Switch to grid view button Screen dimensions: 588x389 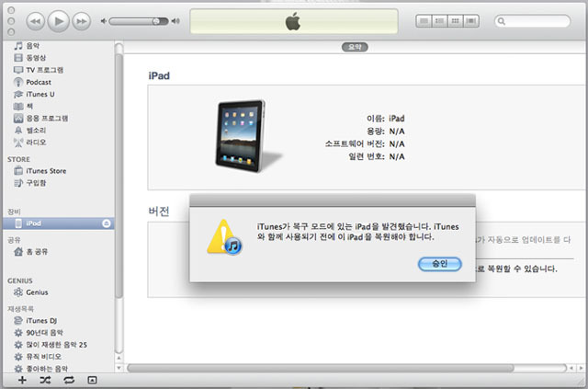point(456,21)
